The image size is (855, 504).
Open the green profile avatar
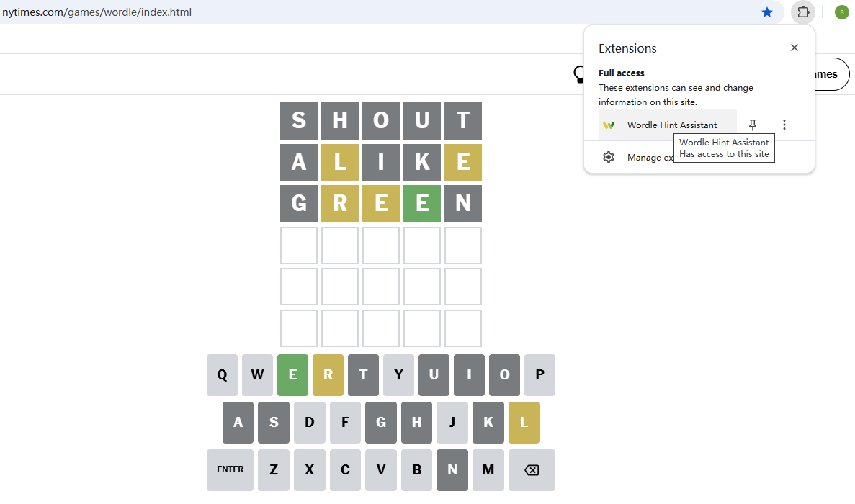841,12
